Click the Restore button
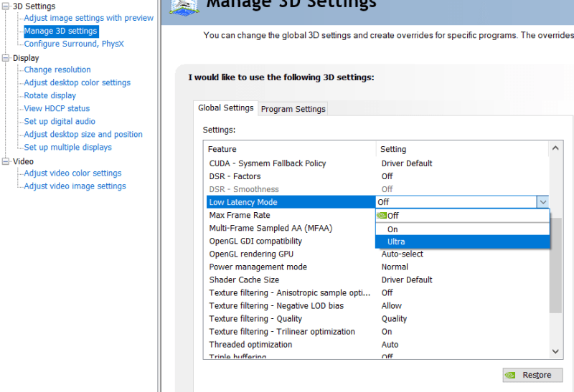The height and width of the screenshot is (392, 574). pos(532,375)
